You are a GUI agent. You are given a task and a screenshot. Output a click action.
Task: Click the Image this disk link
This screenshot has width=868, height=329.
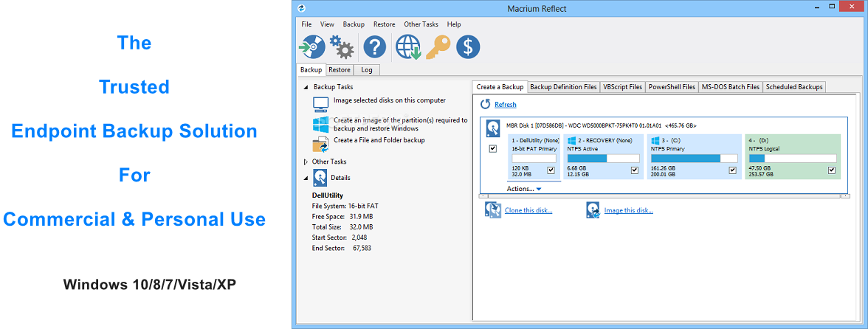point(630,211)
